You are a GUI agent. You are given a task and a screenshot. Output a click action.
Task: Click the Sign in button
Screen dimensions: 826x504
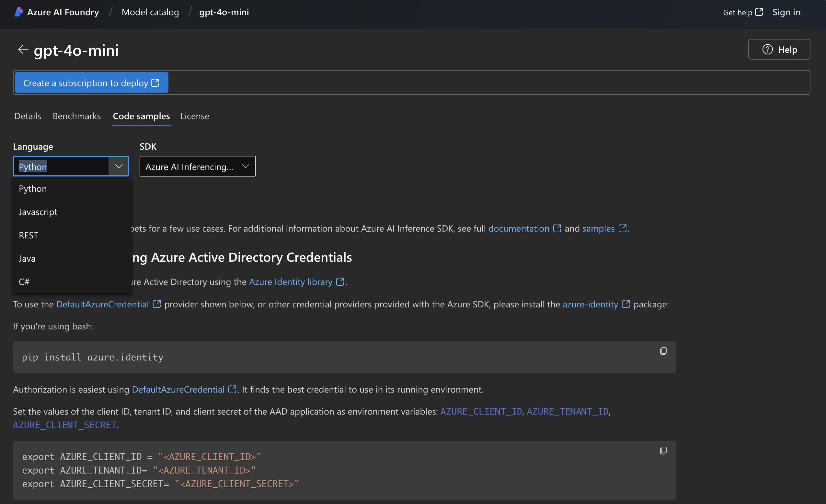(x=789, y=11)
